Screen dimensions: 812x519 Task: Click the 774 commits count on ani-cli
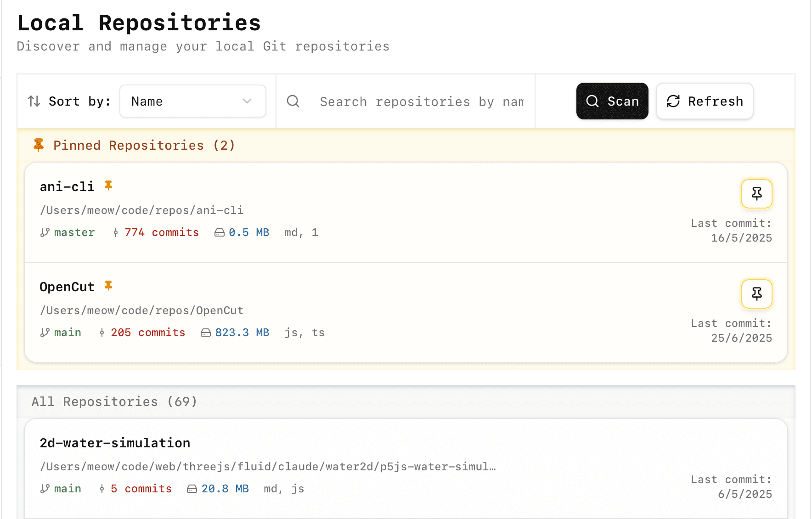click(x=161, y=232)
